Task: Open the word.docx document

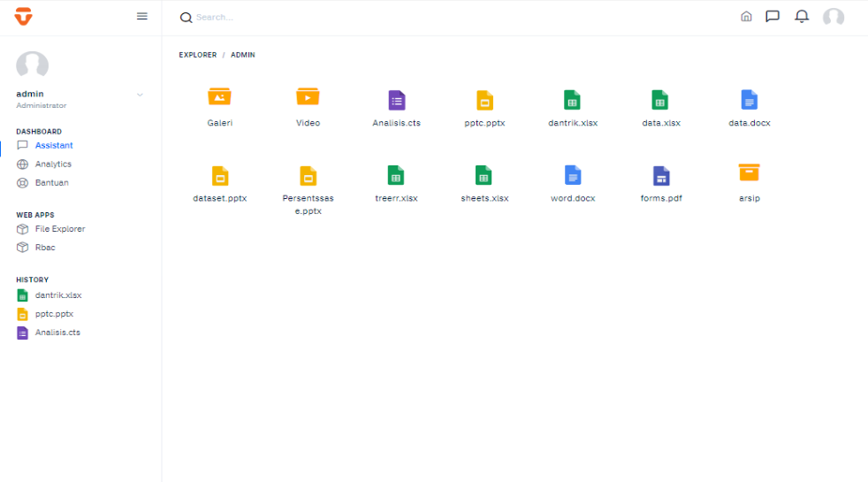Action: (573, 175)
